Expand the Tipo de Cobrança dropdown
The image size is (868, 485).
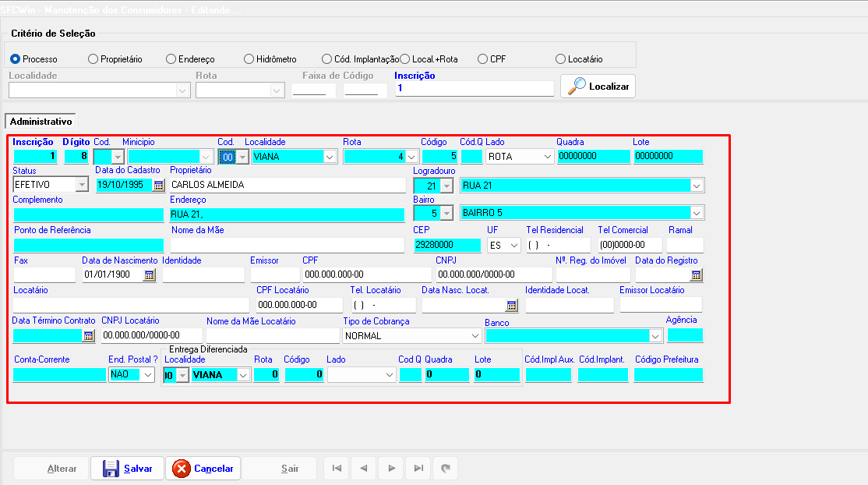click(x=475, y=335)
